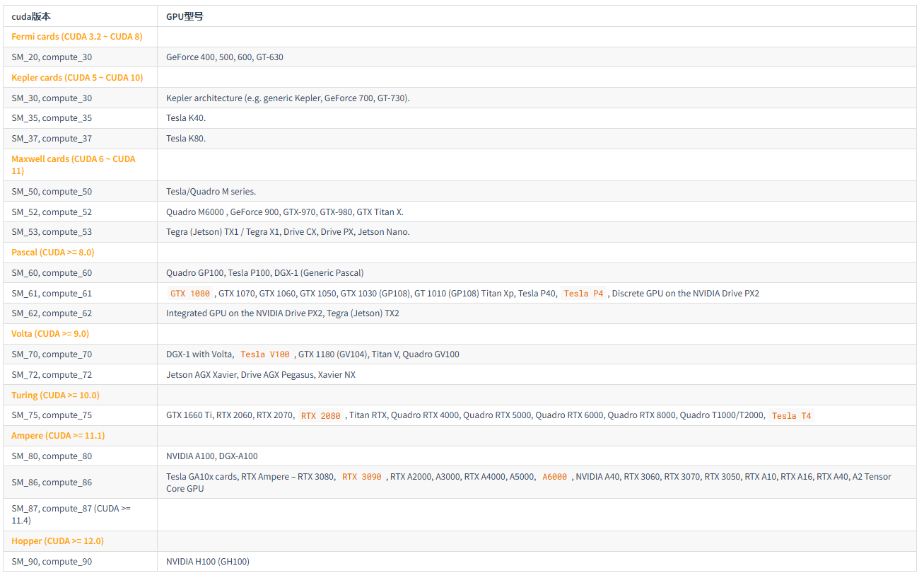Click the "Kepler architecture" description cell
The height and width of the screenshot is (578, 924).
(537, 98)
